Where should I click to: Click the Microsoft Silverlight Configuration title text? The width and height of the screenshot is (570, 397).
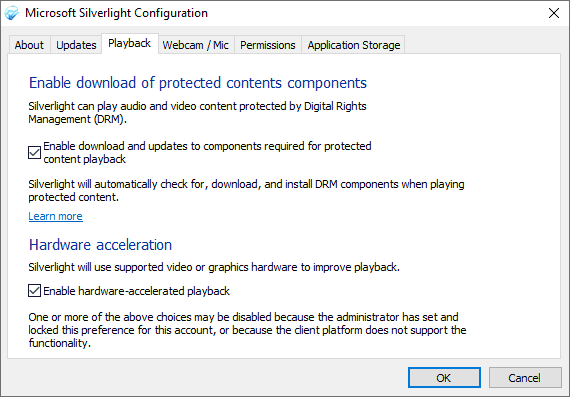116,13
